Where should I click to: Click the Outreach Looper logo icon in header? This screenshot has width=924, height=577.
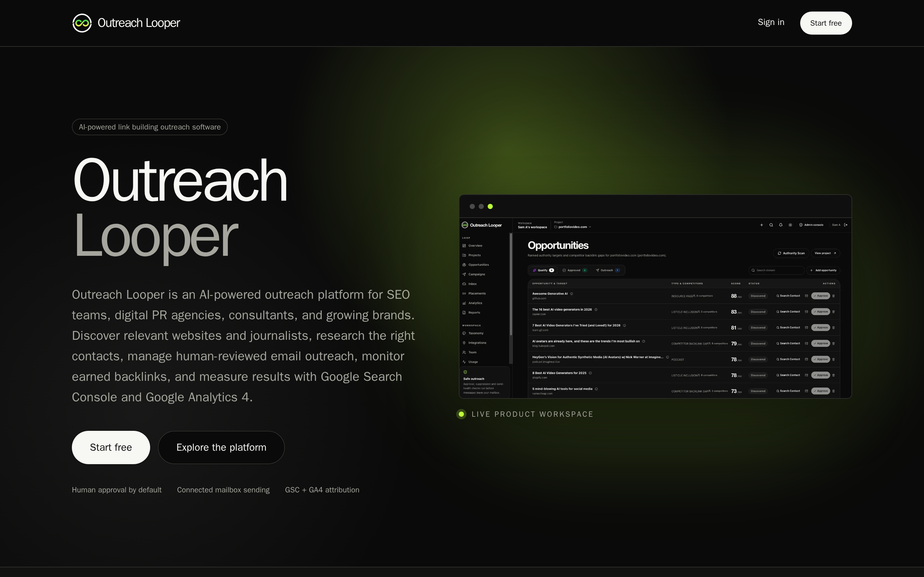coord(82,23)
